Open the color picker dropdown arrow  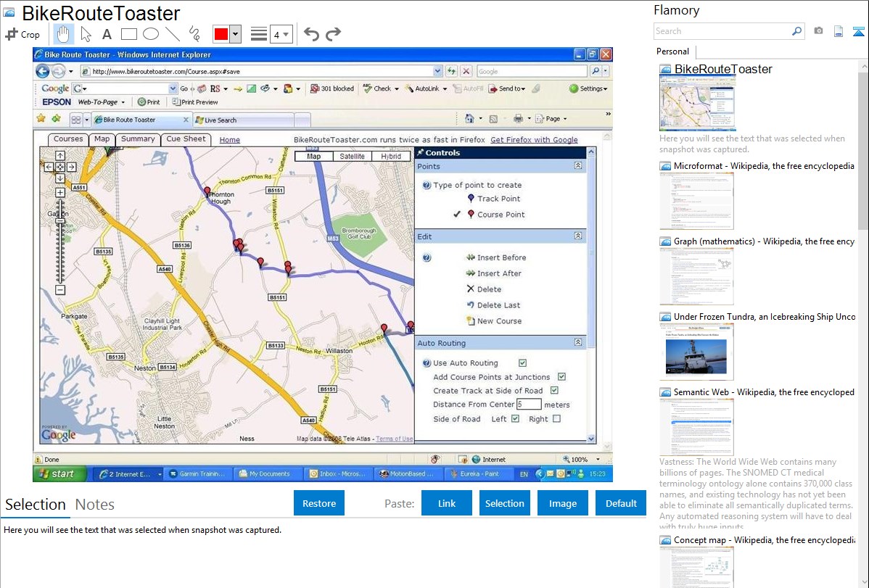tap(235, 34)
